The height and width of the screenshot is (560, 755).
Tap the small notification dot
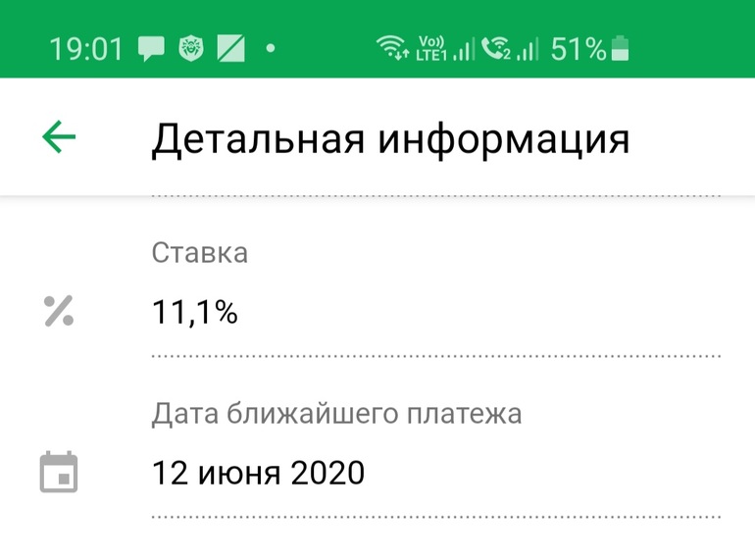[271, 48]
